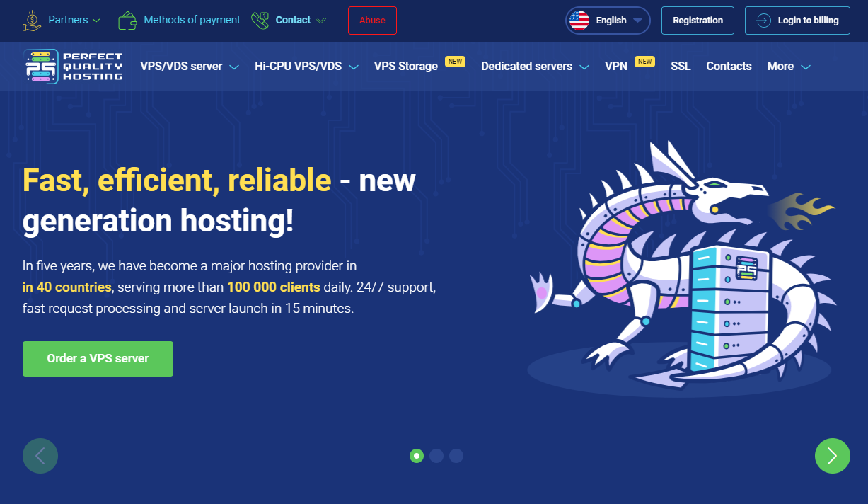This screenshot has width=868, height=504.
Task: Select the first carousel dot
Action: coord(417,456)
